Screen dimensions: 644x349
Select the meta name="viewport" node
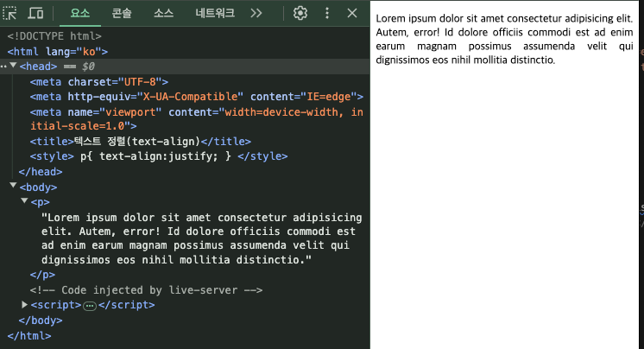click(196, 119)
